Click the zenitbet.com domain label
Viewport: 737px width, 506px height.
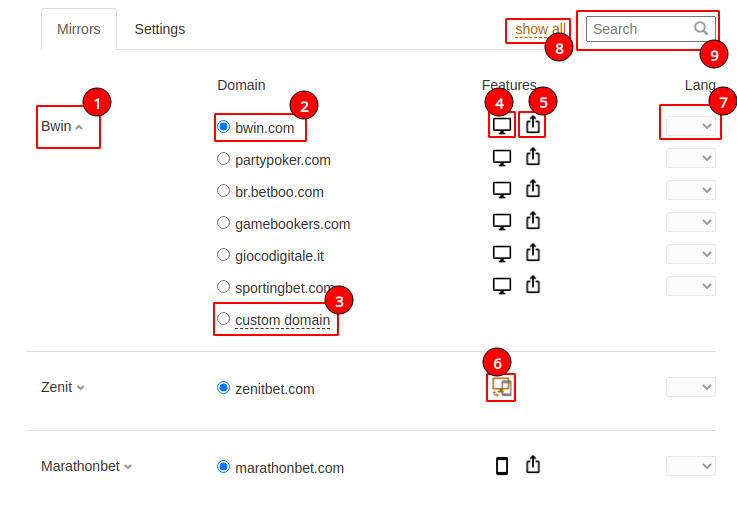tap(274, 389)
